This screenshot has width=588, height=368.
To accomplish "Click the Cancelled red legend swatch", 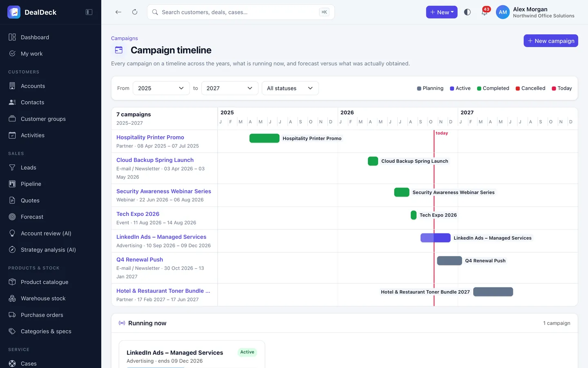I will (x=518, y=88).
